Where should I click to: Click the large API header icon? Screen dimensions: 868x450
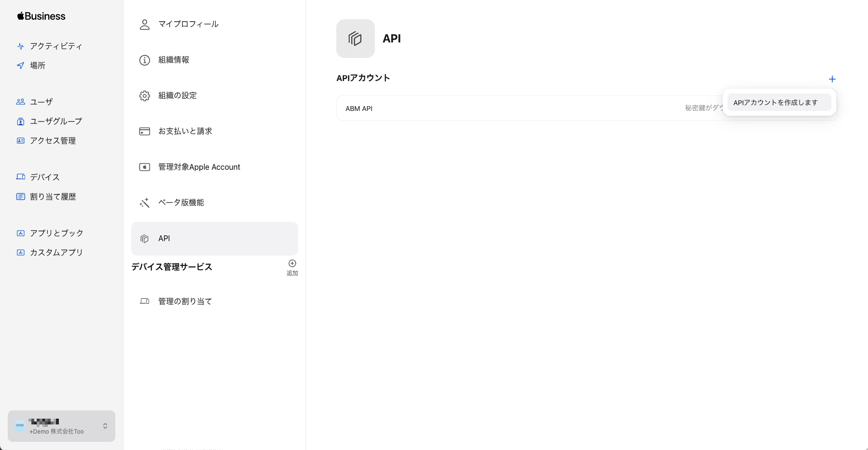click(356, 39)
